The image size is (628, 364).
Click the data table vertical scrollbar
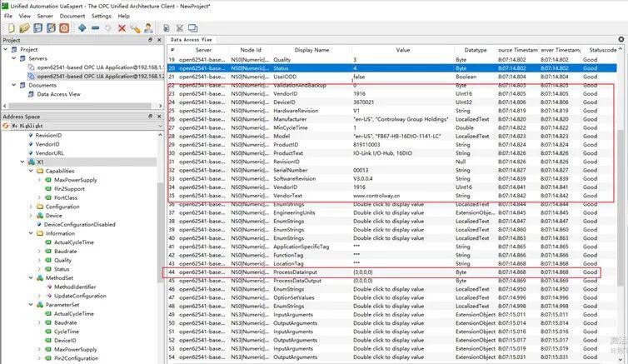(x=621, y=208)
